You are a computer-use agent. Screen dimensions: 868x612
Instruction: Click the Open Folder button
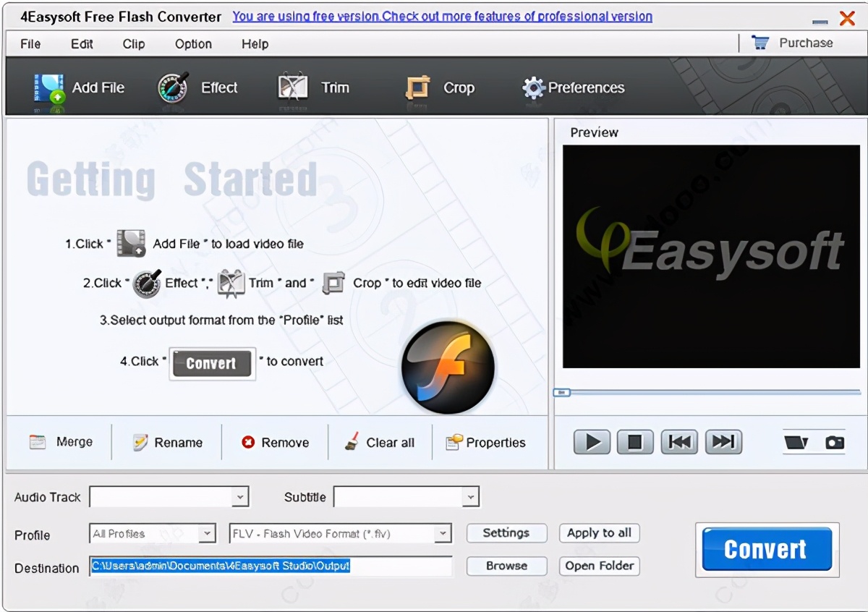click(x=599, y=566)
